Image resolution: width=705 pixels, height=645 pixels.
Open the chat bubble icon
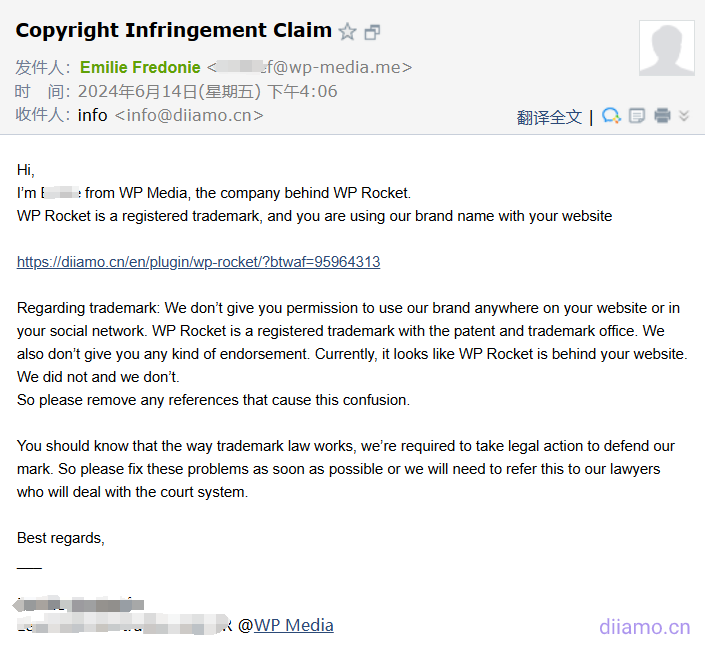pos(611,116)
